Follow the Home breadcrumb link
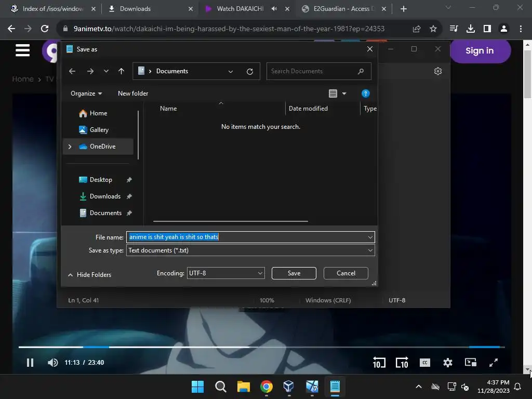 [x=23, y=79]
